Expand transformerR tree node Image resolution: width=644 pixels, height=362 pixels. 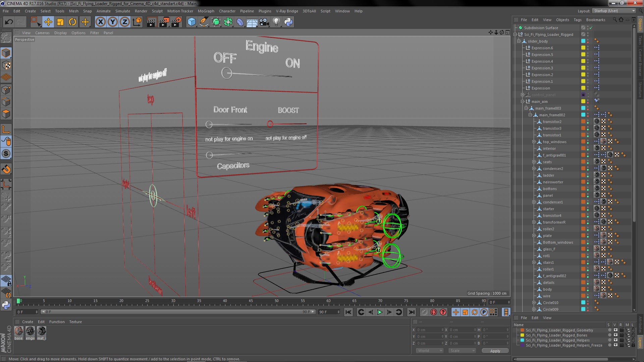[534, 222]
